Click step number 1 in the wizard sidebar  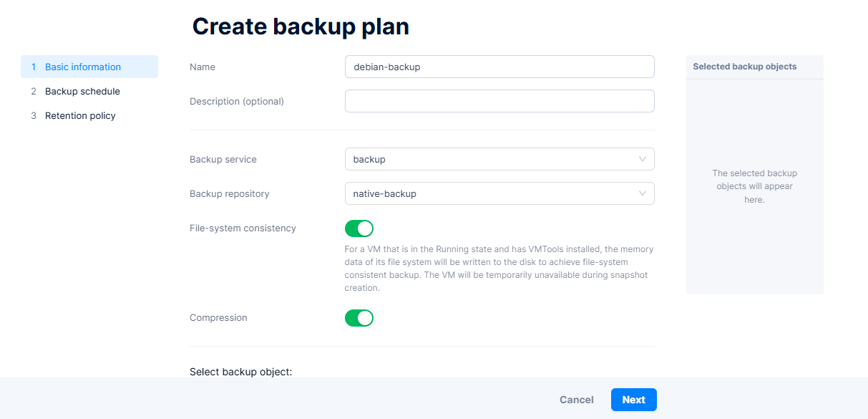[34, 67]
